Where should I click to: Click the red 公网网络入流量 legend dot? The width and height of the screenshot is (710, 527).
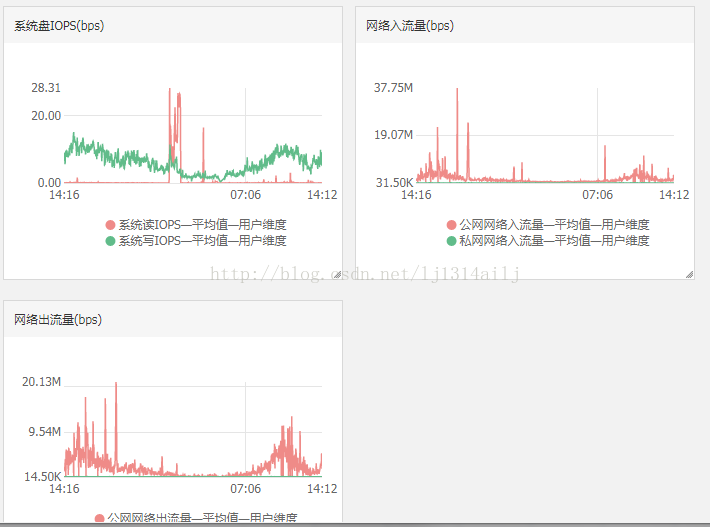tap(452, 225)
